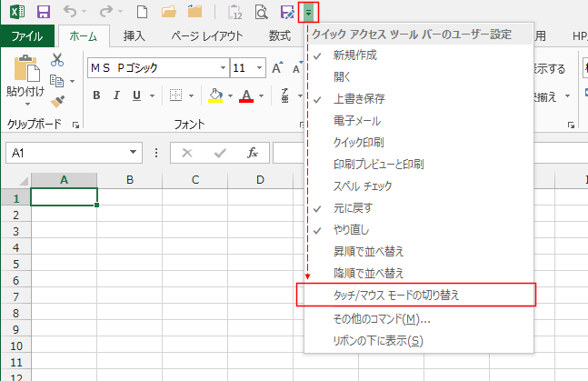Screen dimensions: 588x381
Task: Expand the copy options dropdown arrow
Action: point(72,81)
